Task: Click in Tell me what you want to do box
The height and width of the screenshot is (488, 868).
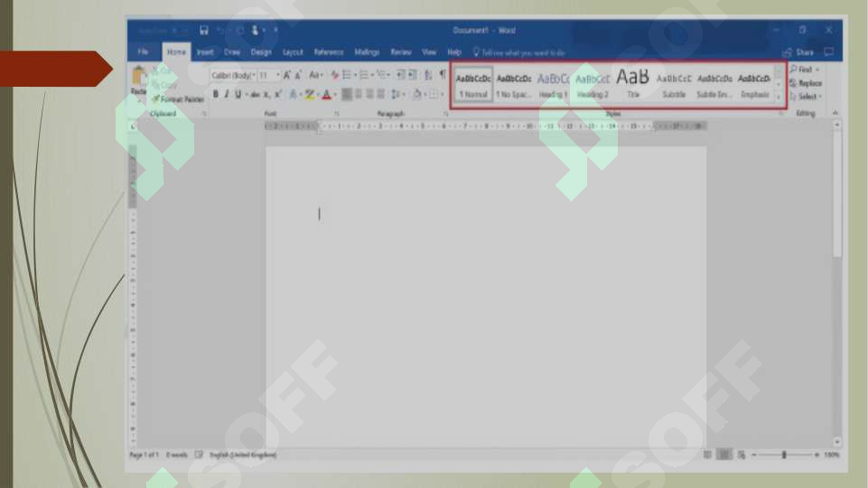Action: [518, 52]
